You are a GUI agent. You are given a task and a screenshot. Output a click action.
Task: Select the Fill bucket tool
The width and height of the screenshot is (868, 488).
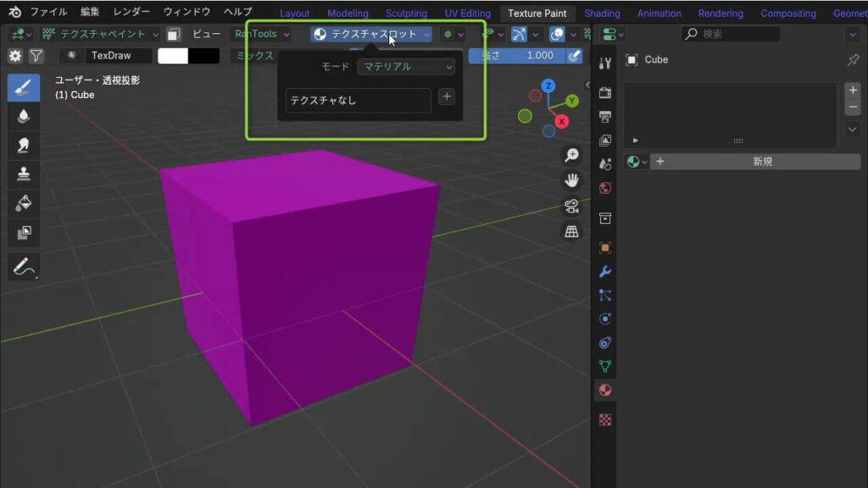[23, 203]
